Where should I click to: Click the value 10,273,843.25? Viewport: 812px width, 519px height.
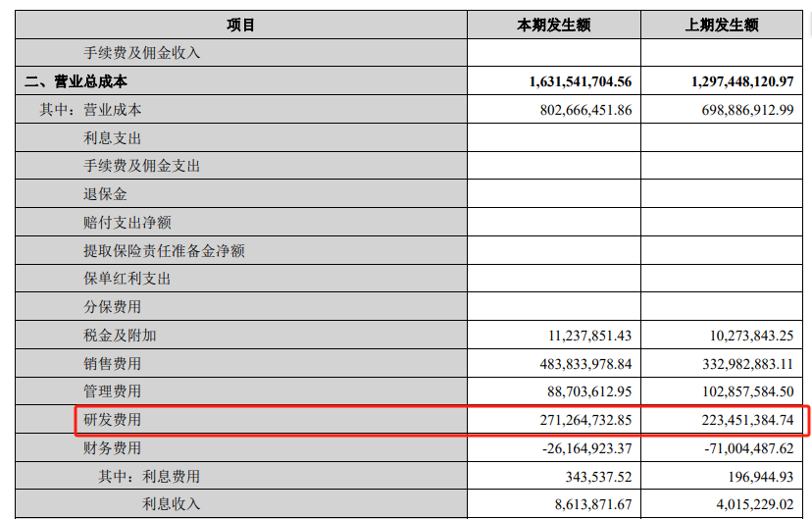point(751,336)
